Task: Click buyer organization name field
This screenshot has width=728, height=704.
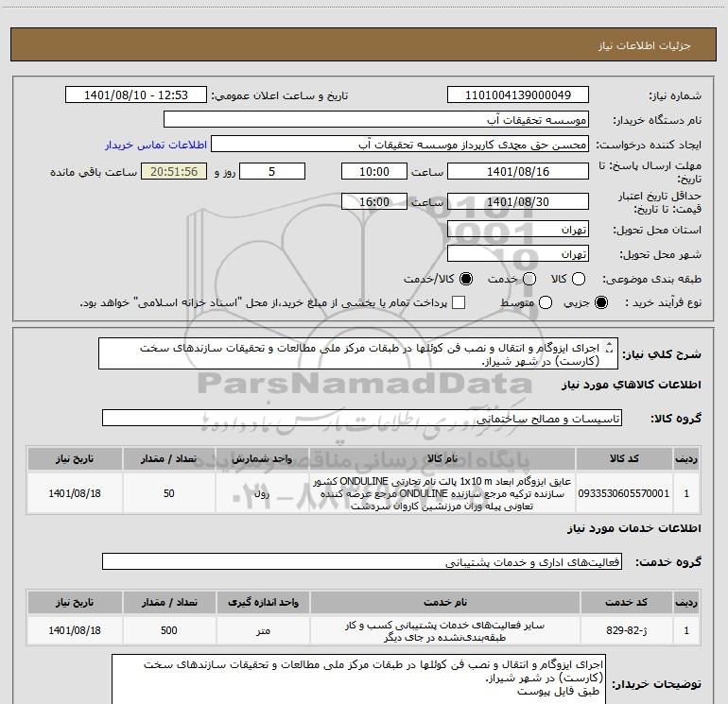Action: [376, 120]
